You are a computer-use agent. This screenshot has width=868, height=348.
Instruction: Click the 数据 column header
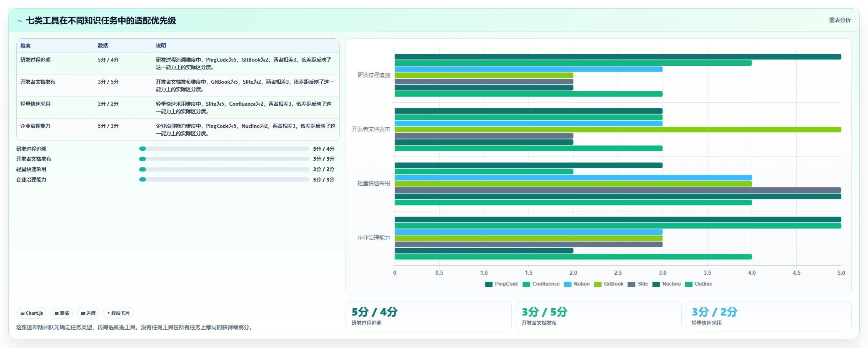tap(103, 46)
